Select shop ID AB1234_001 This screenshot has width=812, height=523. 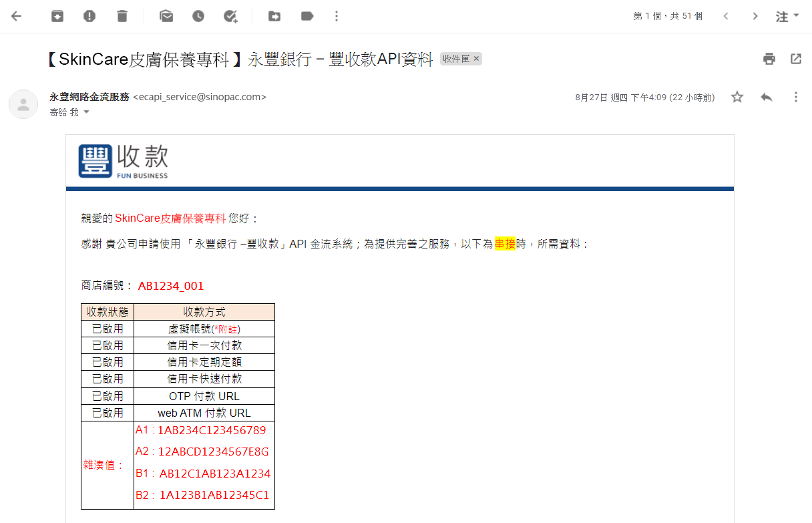170,286
